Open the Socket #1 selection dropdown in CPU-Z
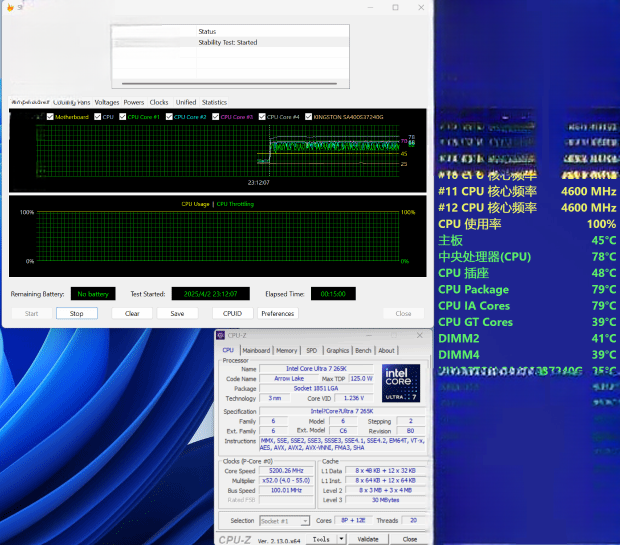 coord(284,521)
